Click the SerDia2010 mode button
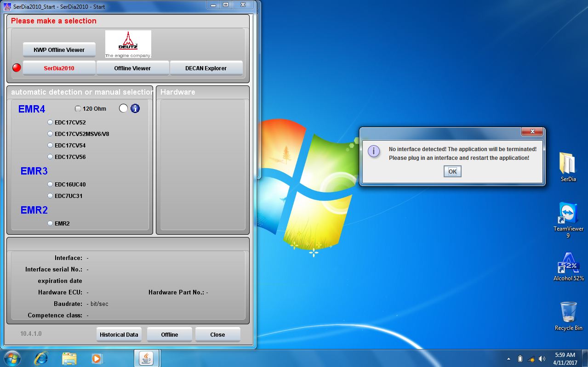The height and width of the screenshot is (367, 588). point(59,68)
